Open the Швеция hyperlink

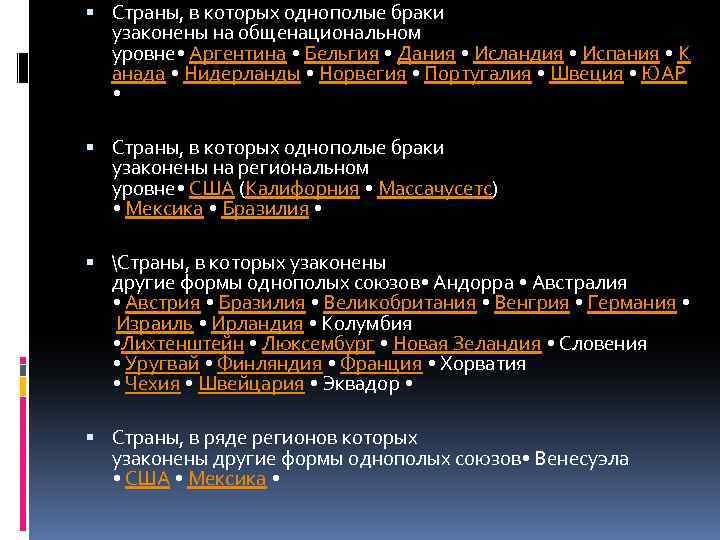(586, 73)
